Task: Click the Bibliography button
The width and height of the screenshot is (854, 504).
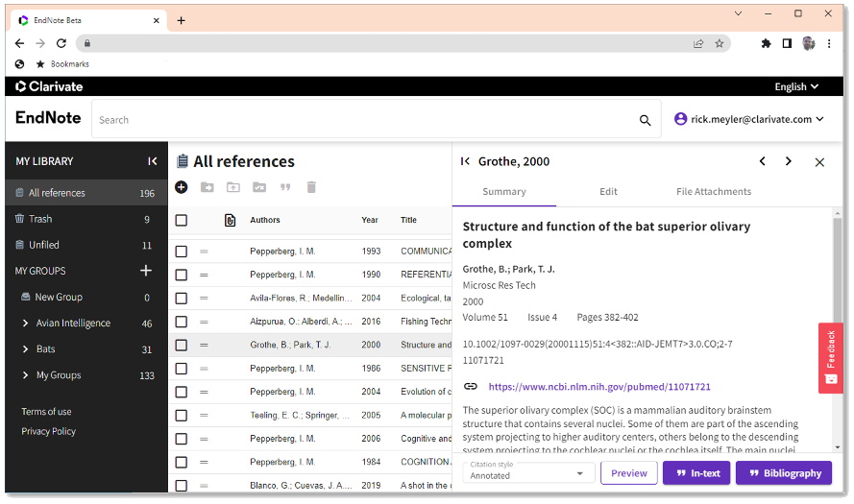Action: click(x=783, y=473)
